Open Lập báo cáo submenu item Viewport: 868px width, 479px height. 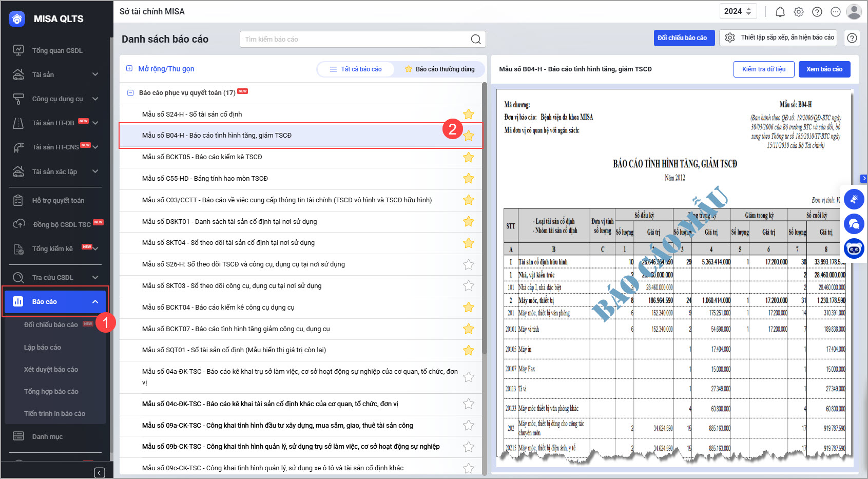coord(43,348)
